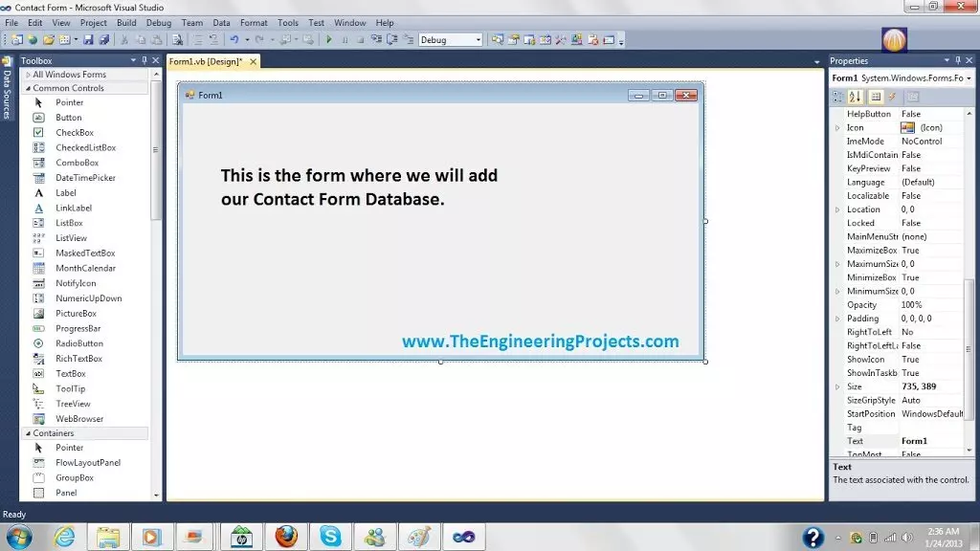Image resolution: width=980 pixels, height=551 pixels.
Task: Click the www.TheEngineeringProjects.com link on the form
Action: 542,341
